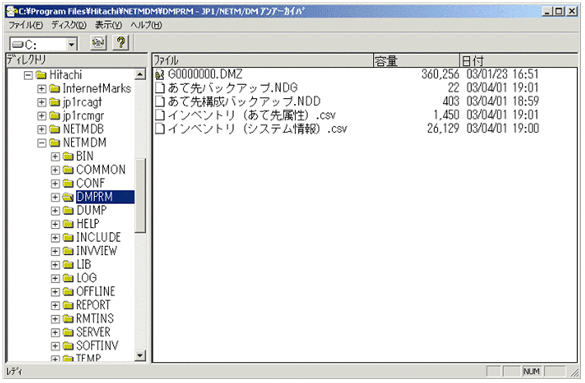Open the ファイル menu
585x383 pixels.
[26, 25]
